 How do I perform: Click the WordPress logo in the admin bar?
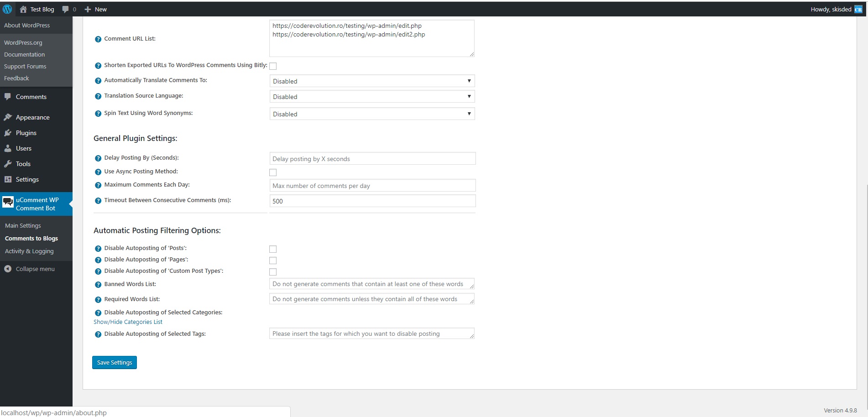pyautogui.click(x=7, y=9)
